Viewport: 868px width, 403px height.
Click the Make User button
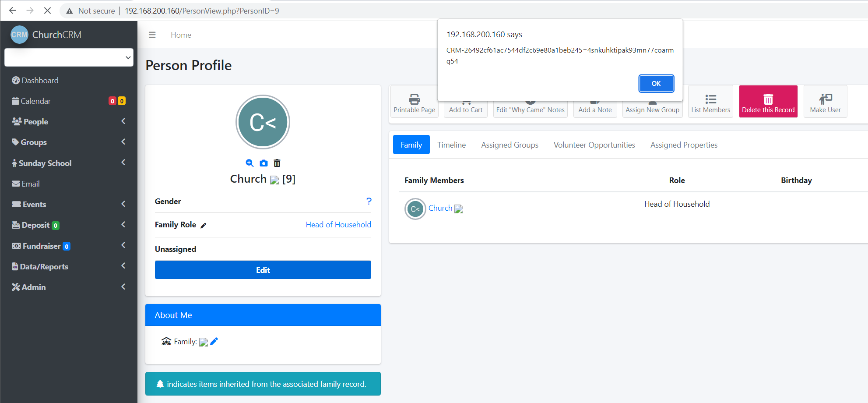coord(826,102)
